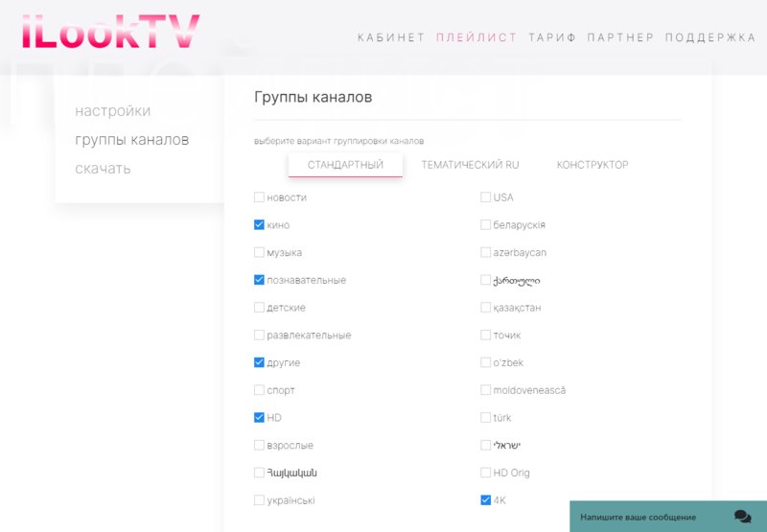The image size is (767, 532).
Task: Select the HD Orig checkbox
Action: (x=485, y=473)
